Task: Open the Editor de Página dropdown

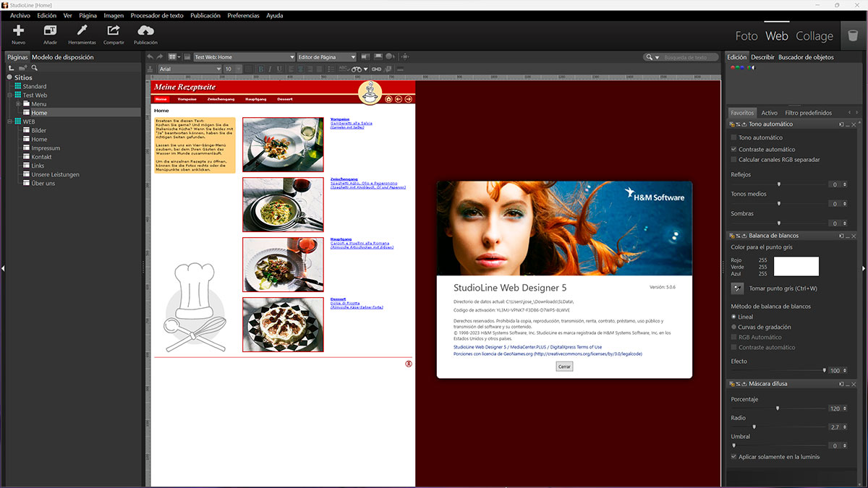Action: (327, 57)
